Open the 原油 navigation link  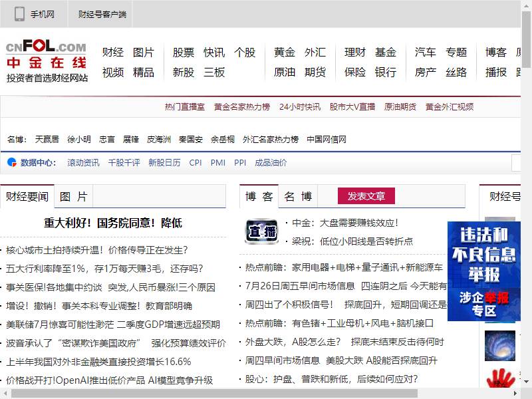285,72
